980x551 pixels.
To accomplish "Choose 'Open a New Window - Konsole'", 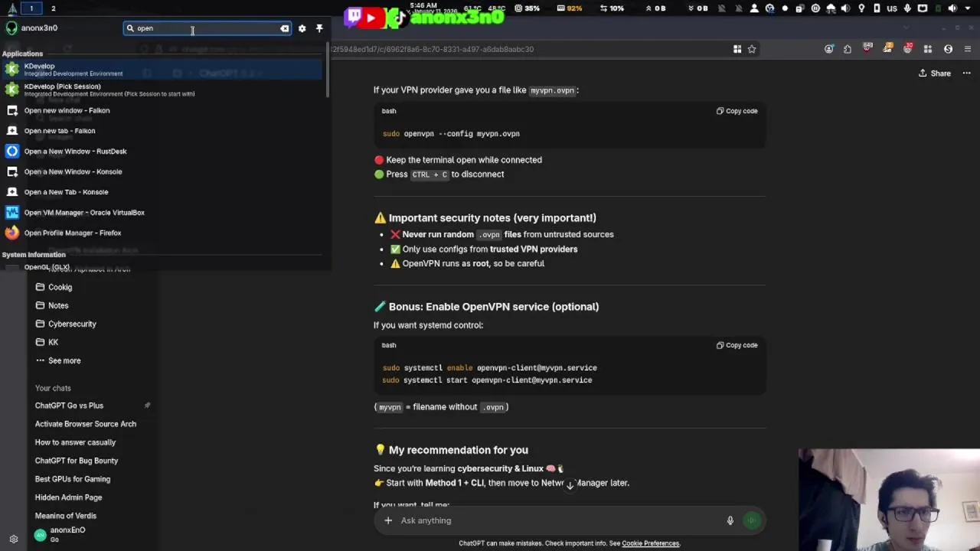I will point(164,171).
